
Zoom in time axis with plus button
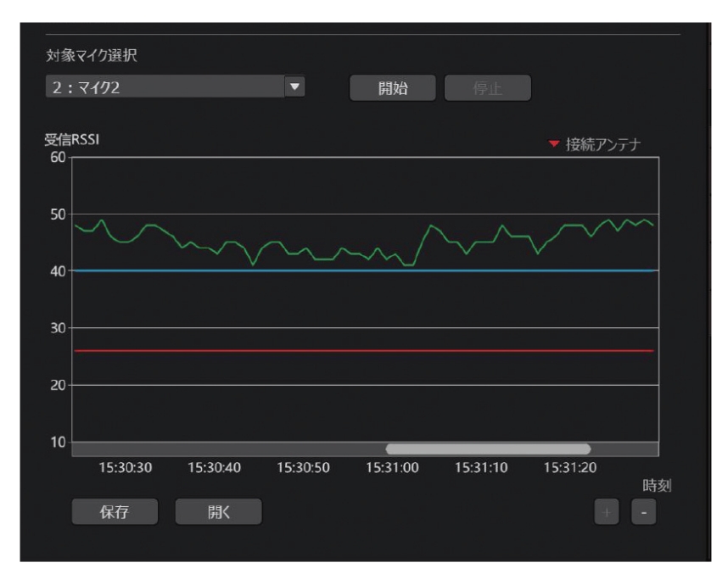607,512
